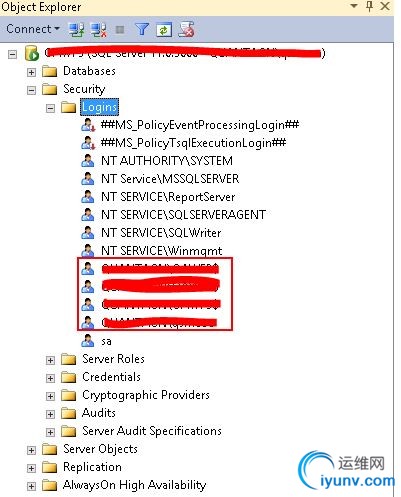Click the Databases folder icon
The image size is (401, 497).
tap(50, 71)
